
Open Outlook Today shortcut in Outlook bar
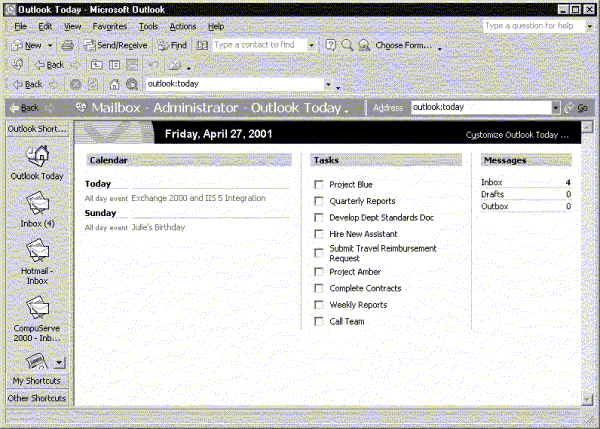pyautogui.click(x=37, y=163)
